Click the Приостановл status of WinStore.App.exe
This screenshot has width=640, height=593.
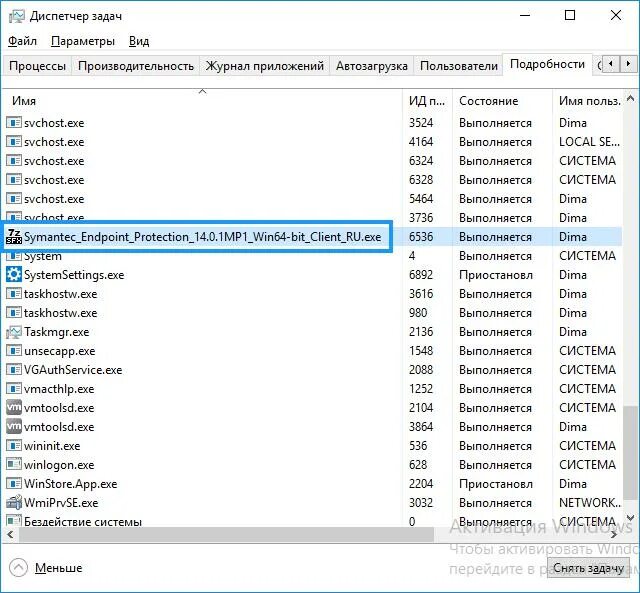click(496, 484)
